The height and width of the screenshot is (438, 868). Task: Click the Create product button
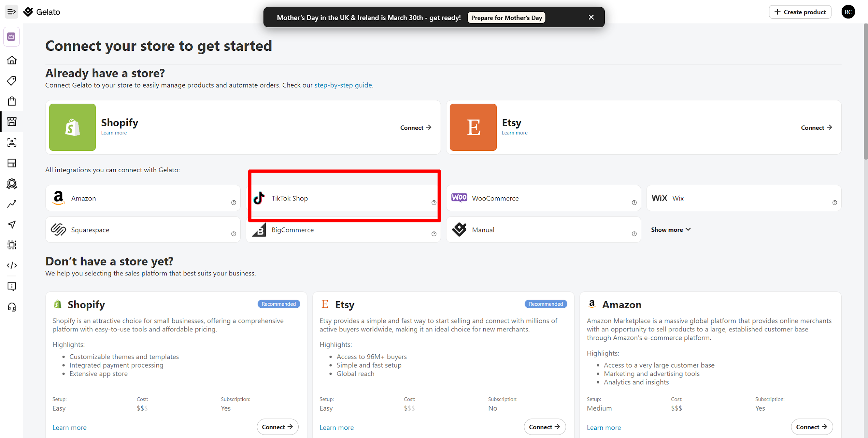800,12
